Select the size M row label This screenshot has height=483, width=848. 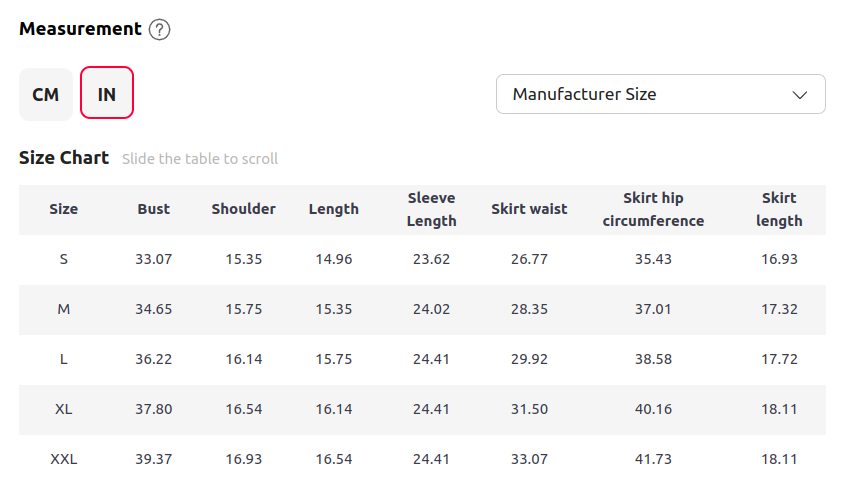(x=64, y=309)
